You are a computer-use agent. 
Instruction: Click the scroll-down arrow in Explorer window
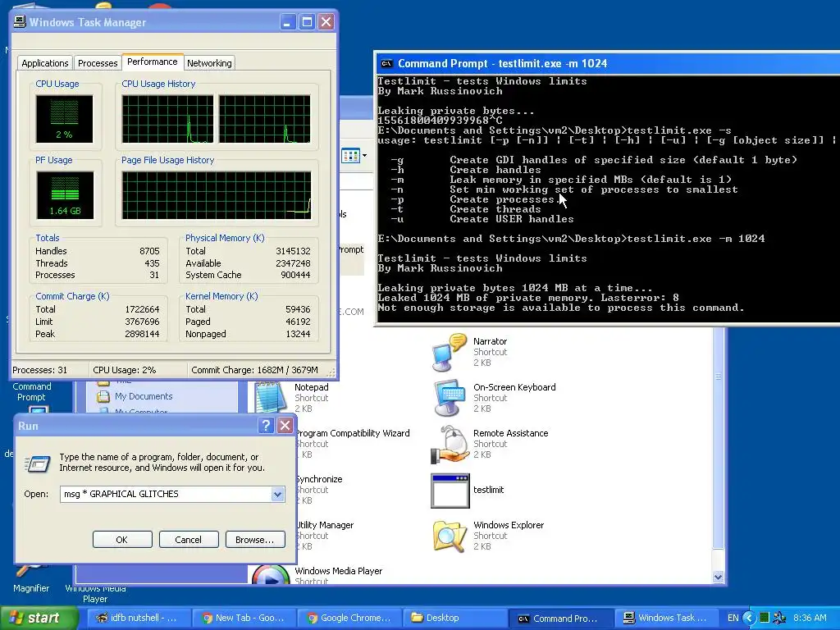click(719, 577)
